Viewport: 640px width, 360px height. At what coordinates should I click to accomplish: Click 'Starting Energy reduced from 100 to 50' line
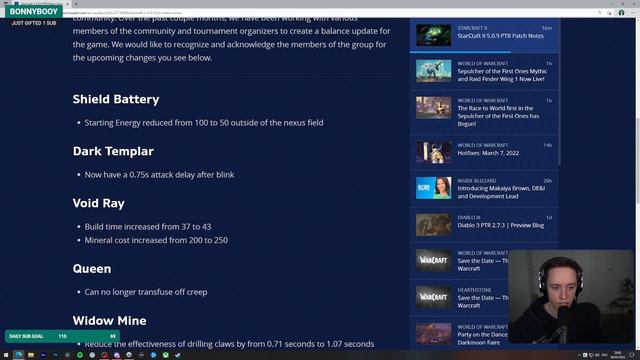(x=204, y=123)
